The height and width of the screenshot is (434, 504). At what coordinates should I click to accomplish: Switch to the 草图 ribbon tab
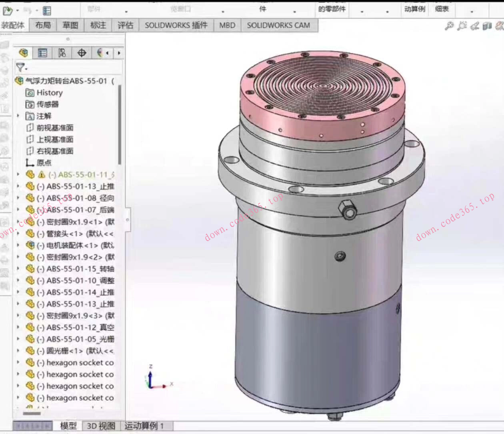(x=70, y=25)
